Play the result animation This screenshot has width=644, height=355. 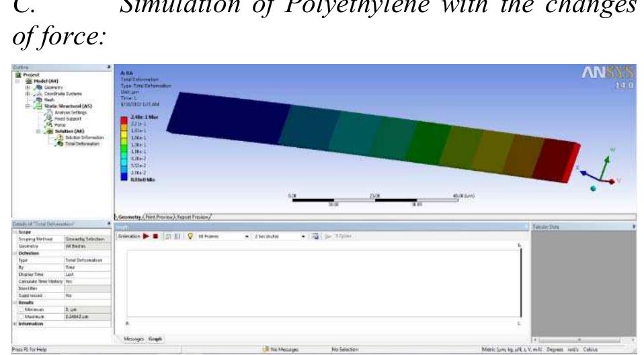[x=146, y=236]
